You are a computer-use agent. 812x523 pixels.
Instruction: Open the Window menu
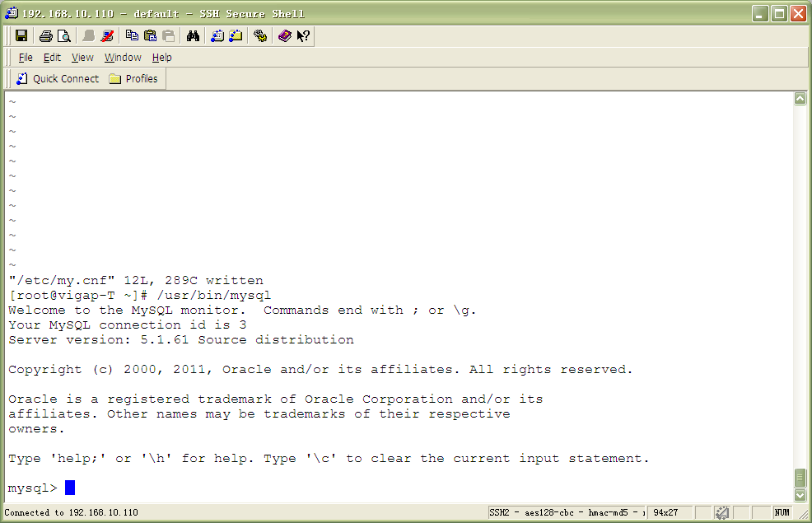pyautogui.click(x=123, y=58)
